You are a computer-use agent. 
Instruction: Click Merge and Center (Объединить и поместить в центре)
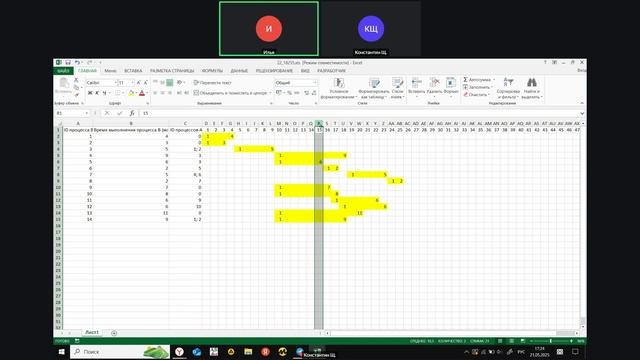tap(230, 93)
